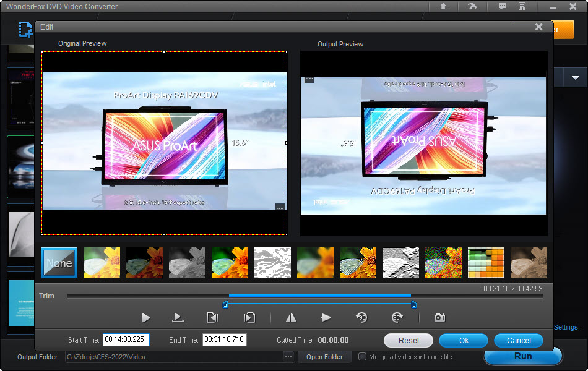Click the Reset button
This screenshot has width=588, height=371.
pos(409,340)
